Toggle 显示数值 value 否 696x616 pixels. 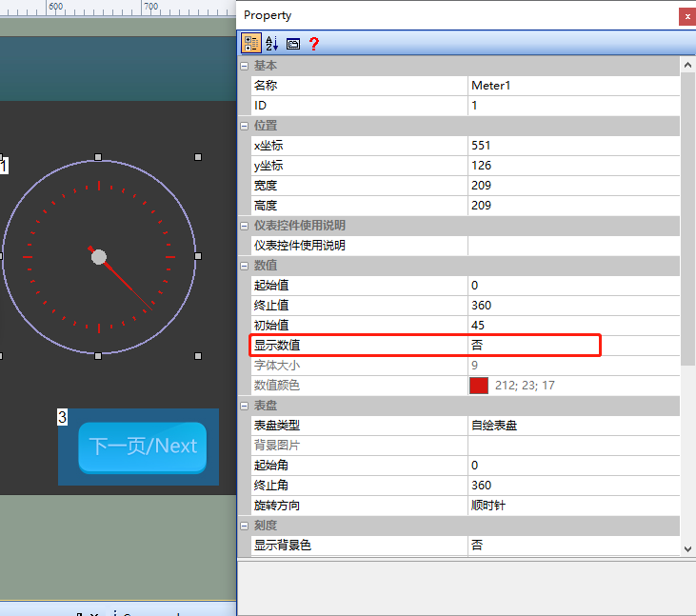pyautogui.click(x=573, y=346)
